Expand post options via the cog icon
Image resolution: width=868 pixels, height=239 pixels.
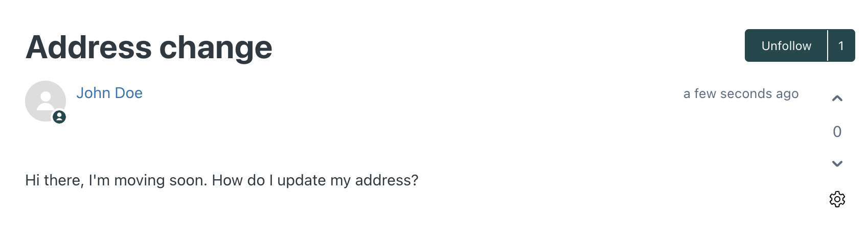pos(837,199)
